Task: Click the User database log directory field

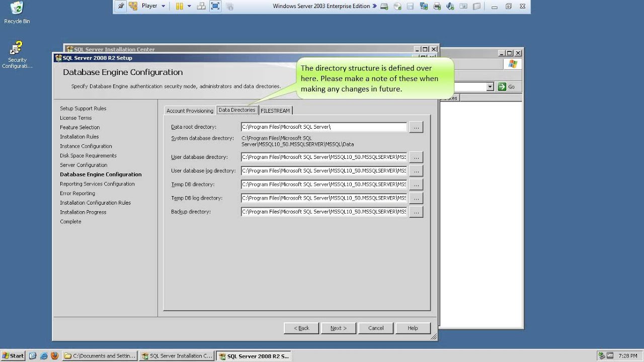Action: coord(324,170)
